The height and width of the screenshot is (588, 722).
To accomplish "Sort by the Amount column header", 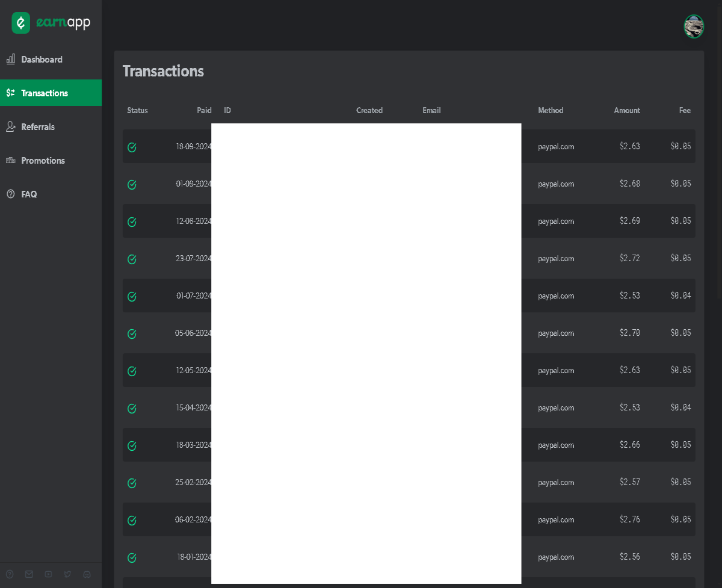I will click(x=627, y=111).
